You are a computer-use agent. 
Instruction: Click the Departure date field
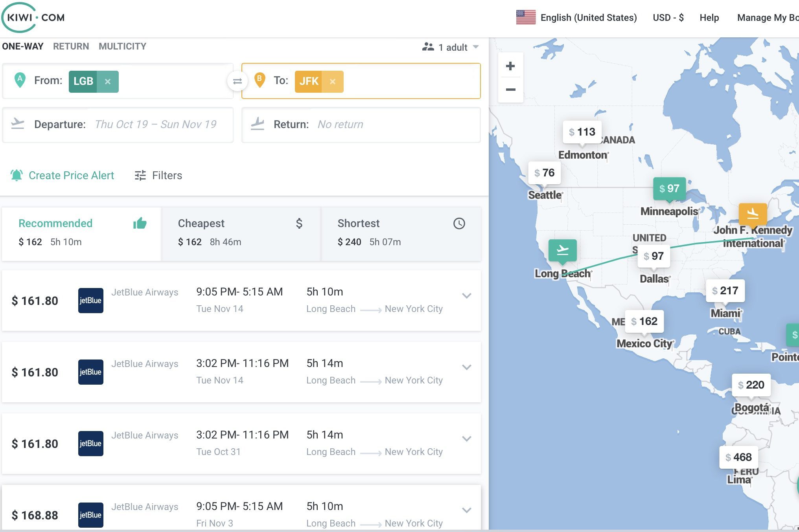click(118, 125)
